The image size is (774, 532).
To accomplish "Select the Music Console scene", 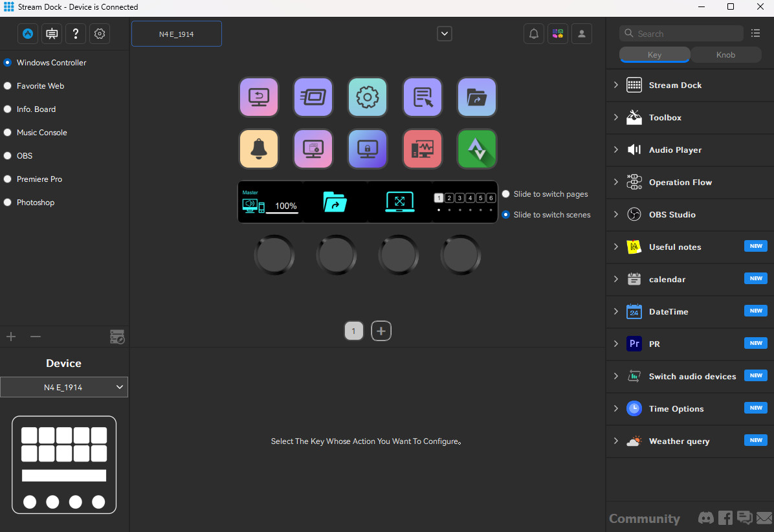I will point(8,133).
